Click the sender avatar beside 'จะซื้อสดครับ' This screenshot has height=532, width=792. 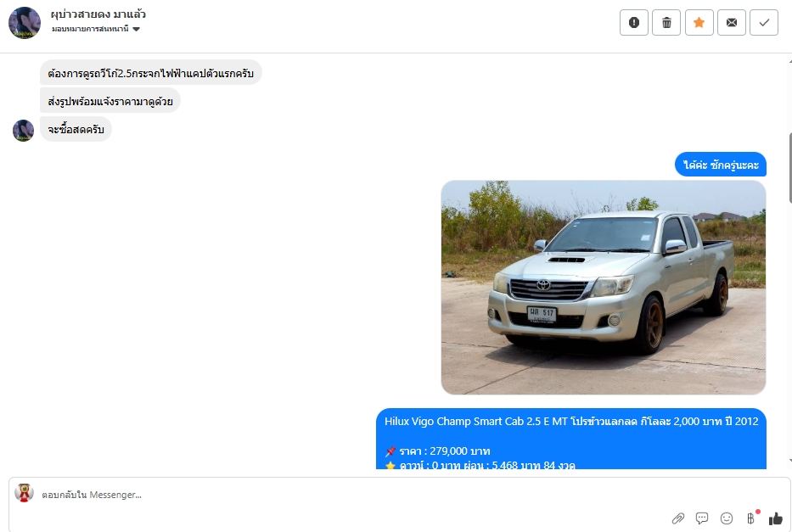pyautogui.click(x=23, y=130)
